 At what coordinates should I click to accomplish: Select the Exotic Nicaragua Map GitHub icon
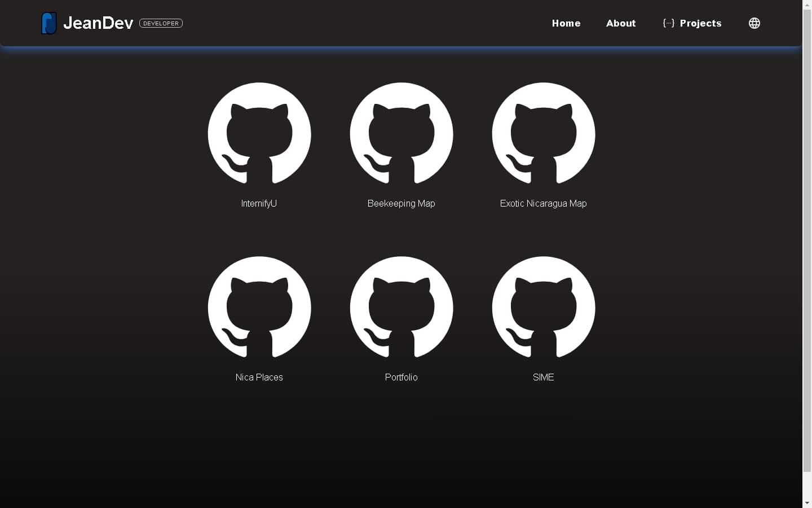pos(543,134)
